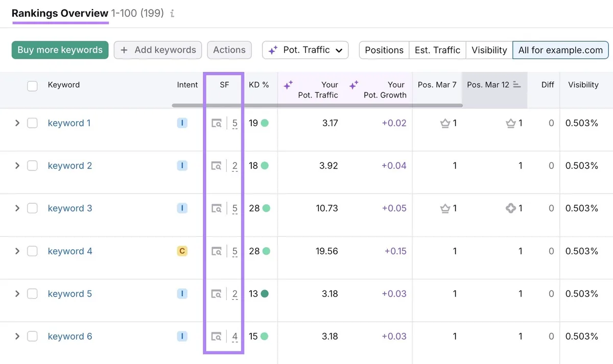
Task: Sort by the Intent column header
Action: 187,85
